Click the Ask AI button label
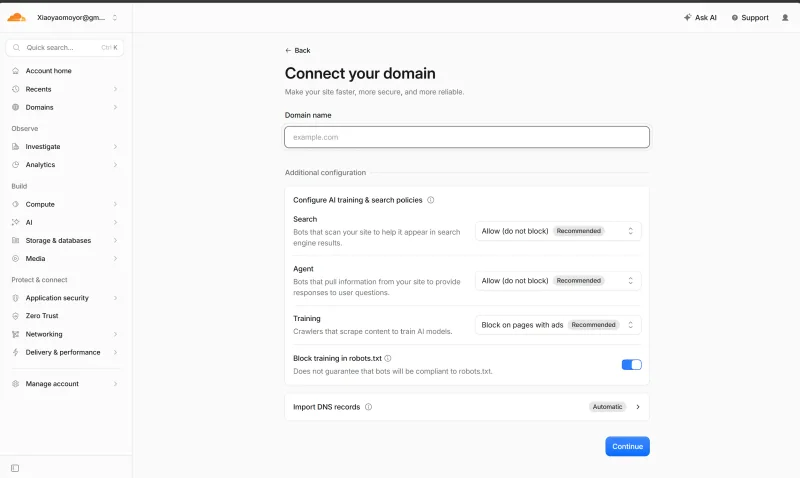The width and height of the screenshot is (800, 478). 706,17
